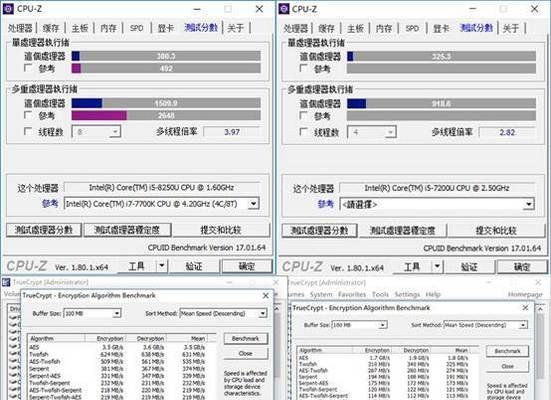This screenshot has width=551, height=400.
Task: Click 提交和比较 button in right window
Action: pyautogui.click(x=496, y=231)
